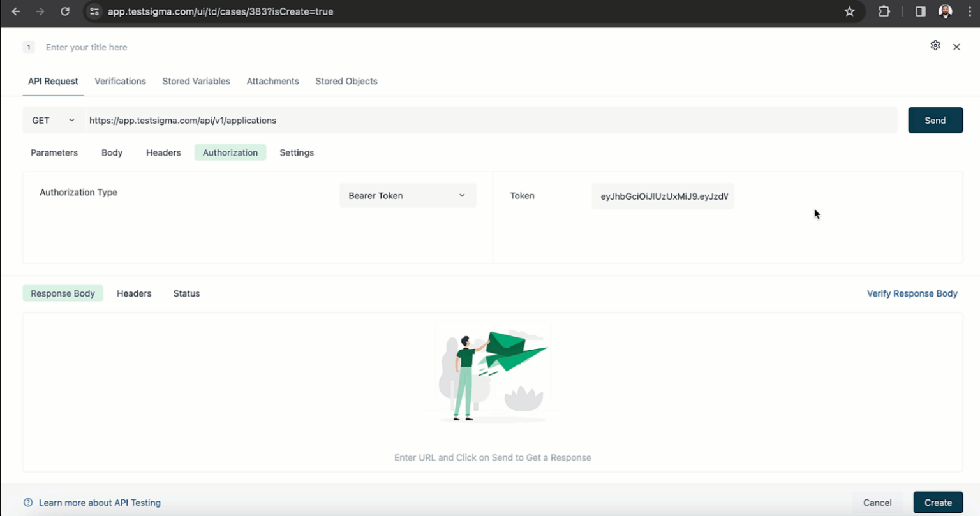Image resolution: width=980 pixels, height=516 pixels.
Task: Open Chrome's three-dot menu
Action: (x=969, y=11)
